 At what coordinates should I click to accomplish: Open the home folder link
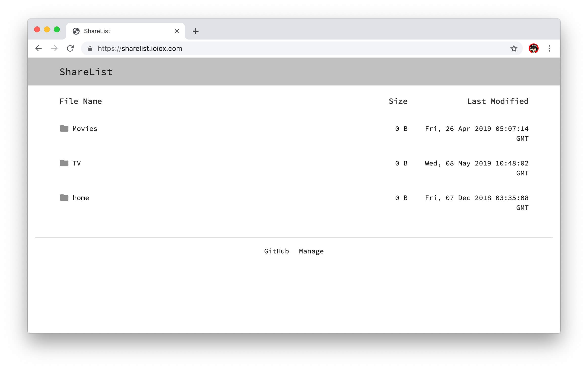[x=81, y=198]
